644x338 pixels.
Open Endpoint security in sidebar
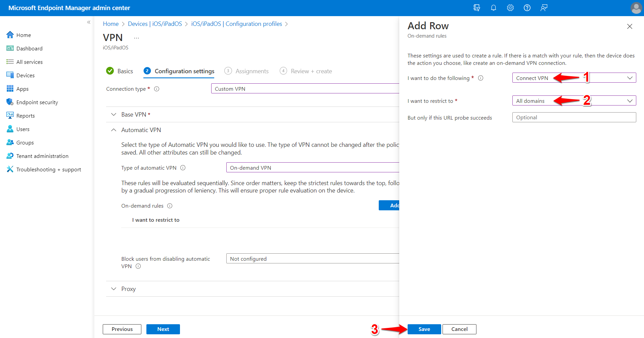37,102
